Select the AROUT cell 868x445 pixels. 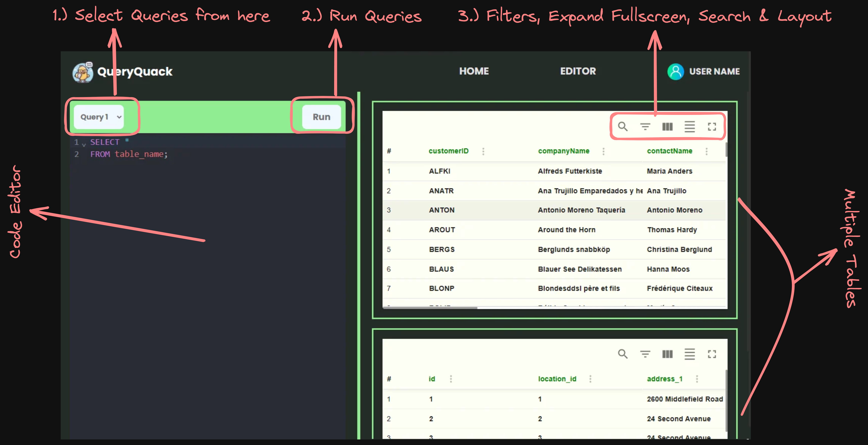click(x=442, y=230)
